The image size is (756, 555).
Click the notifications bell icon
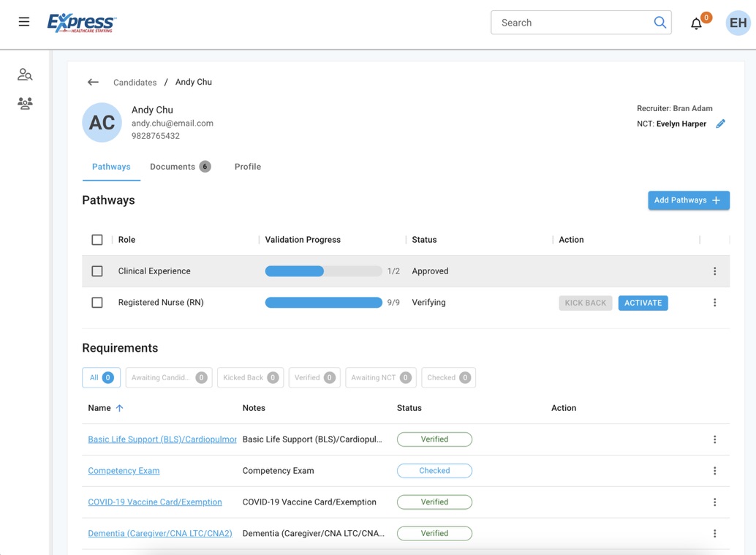pyautogui.click(x=696, y=23)
